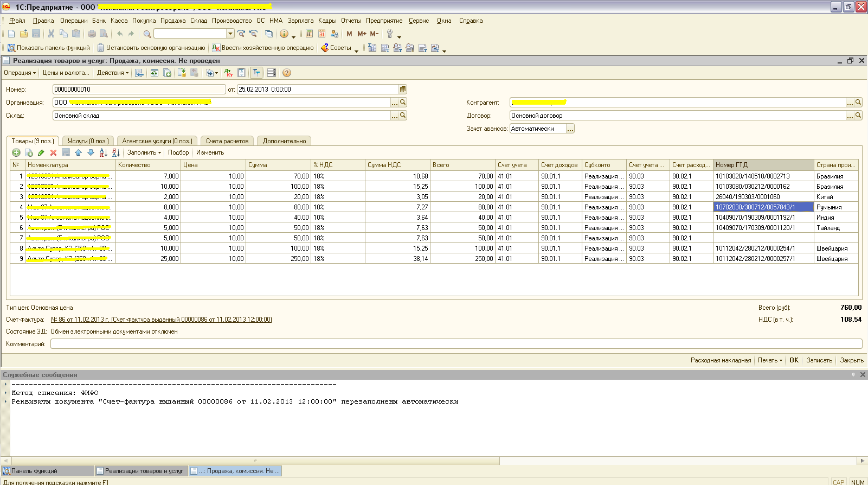Screen dimensions: 868x485
Task: Edit current row with the pencil icon
Action: (41, 152)
